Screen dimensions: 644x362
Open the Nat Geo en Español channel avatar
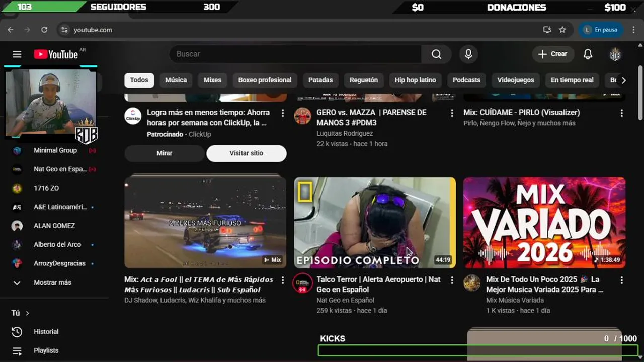click(x=302, y=283)
